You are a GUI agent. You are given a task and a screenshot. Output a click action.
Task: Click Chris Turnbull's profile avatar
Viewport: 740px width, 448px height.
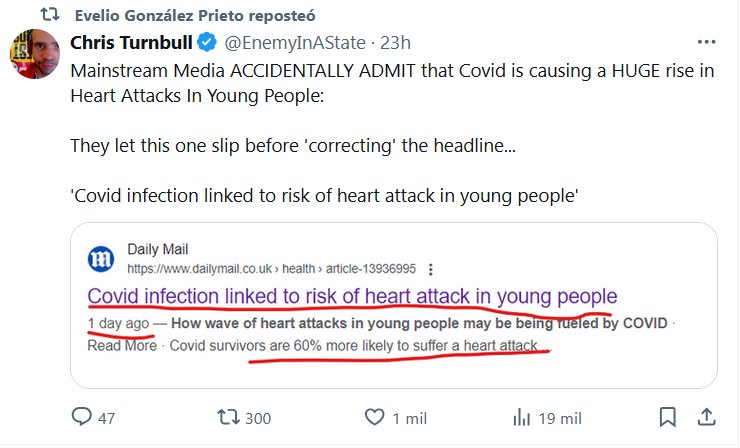(x=33, y=57)
